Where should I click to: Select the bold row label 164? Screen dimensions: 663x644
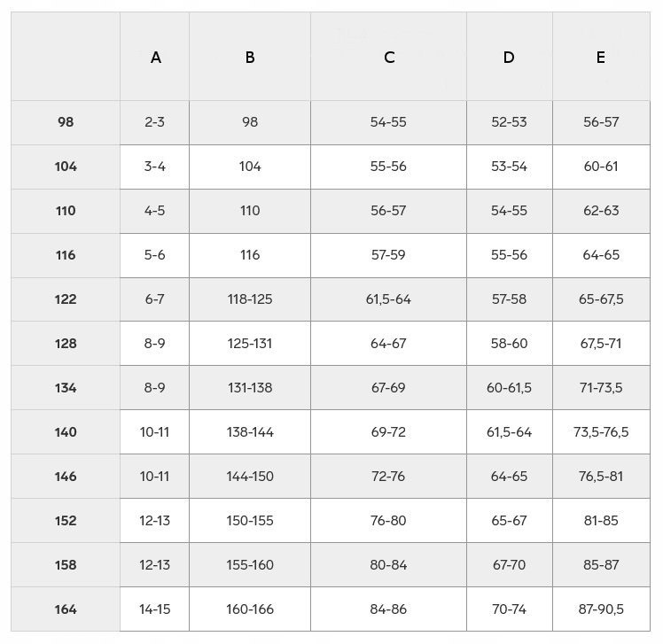[66, 609]
